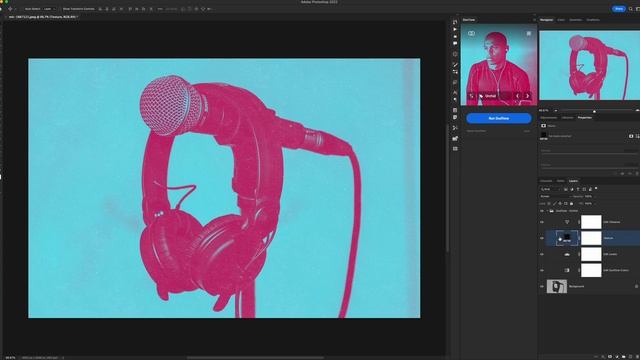Image resolution: width=640 pixels, height=360 pixels.
Task: Open the bottom grid icon in the panel strip
Action: click(x=455, y=149)
